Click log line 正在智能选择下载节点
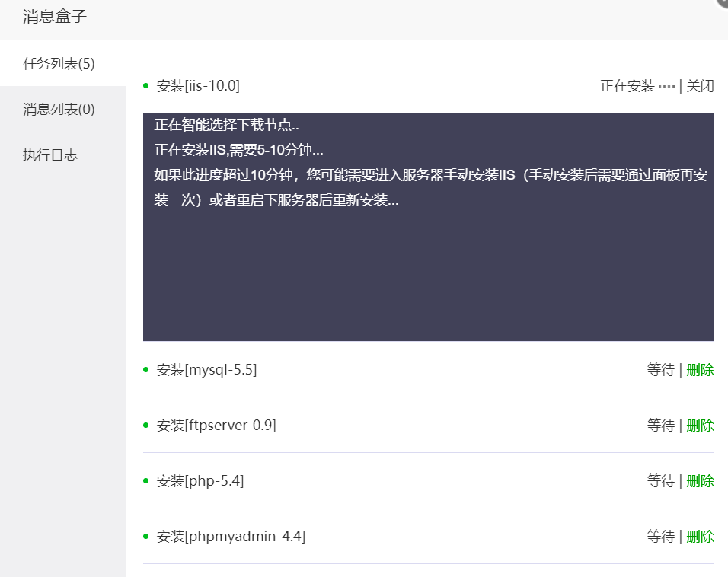The height and width of the screenshot is (577, 728). 227,125
